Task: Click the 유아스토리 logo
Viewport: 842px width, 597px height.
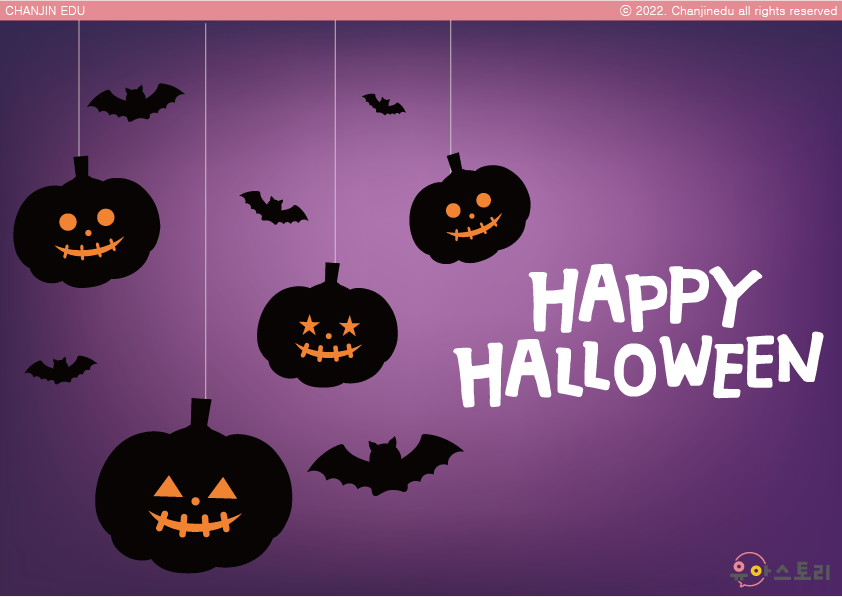Action: click(781, 571)
